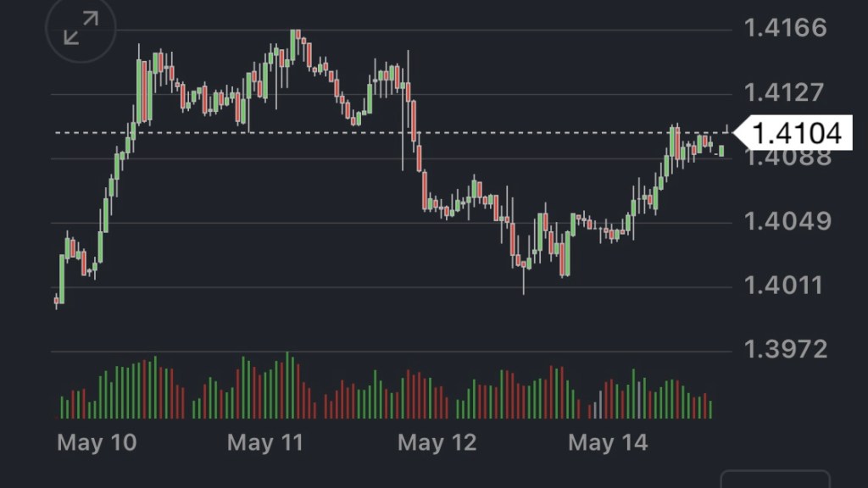
Task: Select the May 12 date label
Action: pyautogui.click(x=437, y=443)
